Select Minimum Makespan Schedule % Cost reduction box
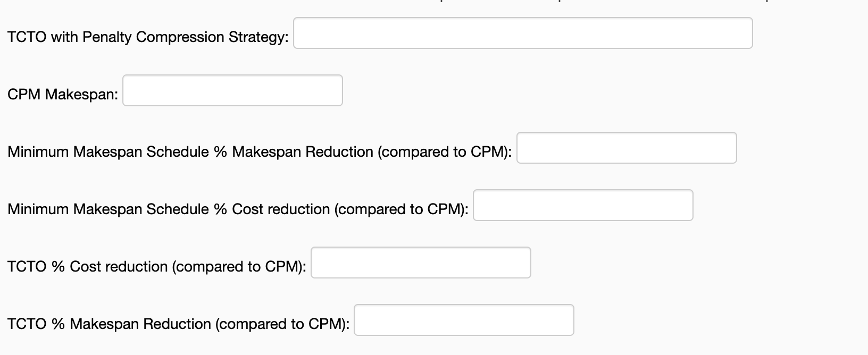 click(583, 205)
